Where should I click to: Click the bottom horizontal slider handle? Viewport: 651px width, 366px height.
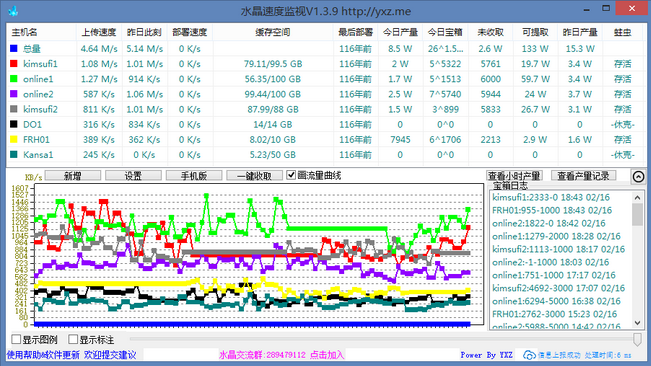637,339
